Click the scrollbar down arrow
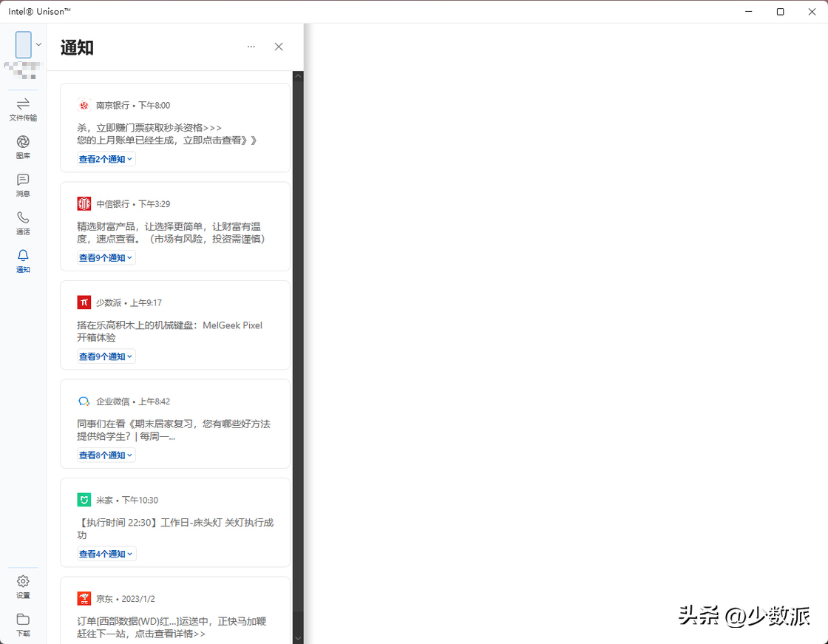828x644 pixels. (x=298, y=639)
